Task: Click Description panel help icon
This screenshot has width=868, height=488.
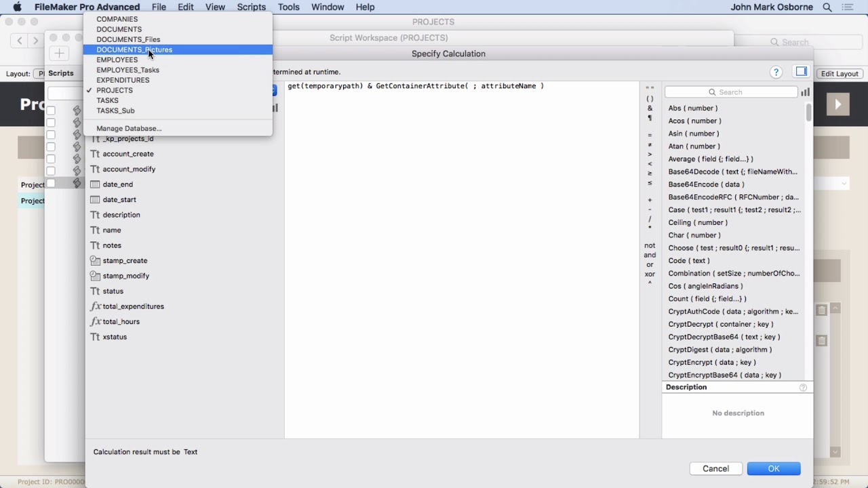Action: click(803, 388)
